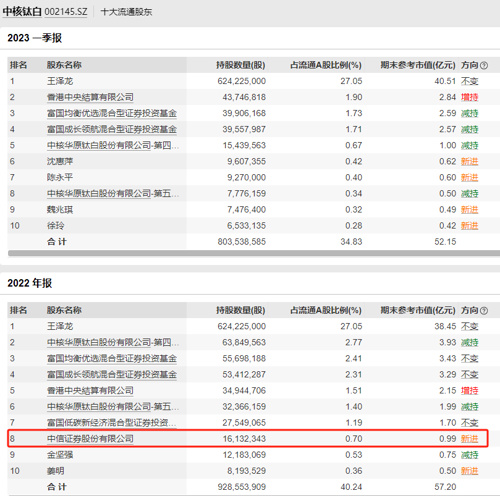Click the help icon beside 方向 in 2022 table
500x496 pixels.
[x=484, y=311]
